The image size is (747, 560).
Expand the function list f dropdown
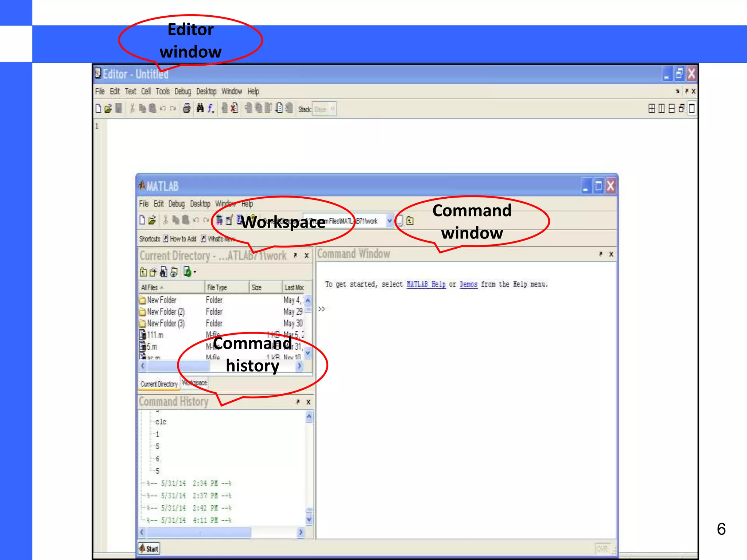pyautogui.click(x=211, y=109)
